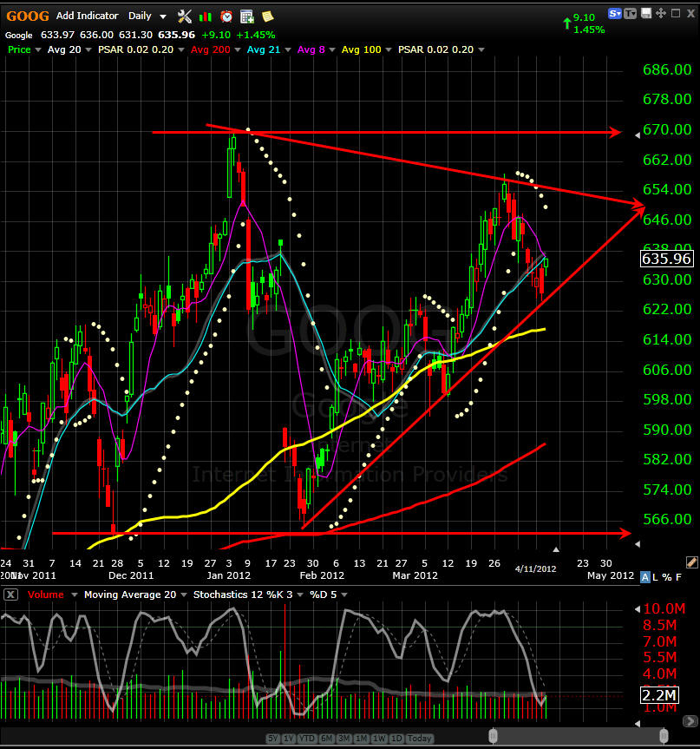Expand the red Avg 200 dropdown
Screen dimensions: 700x749
click(x=238, y=49)
